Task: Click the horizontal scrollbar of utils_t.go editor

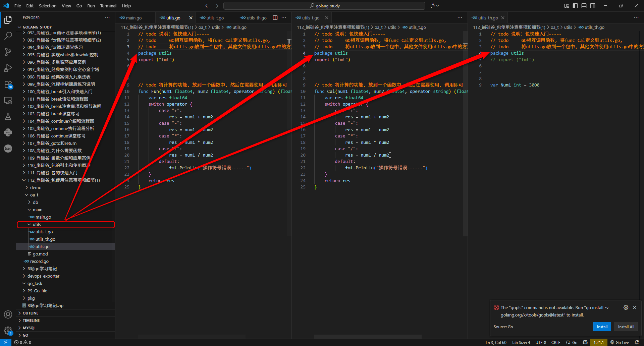Action: tap(368, 337)
